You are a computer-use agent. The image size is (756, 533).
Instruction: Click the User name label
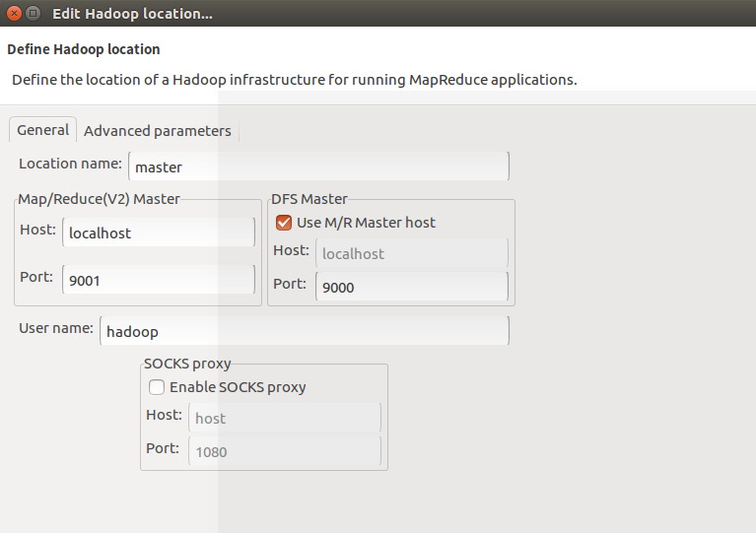coord(56,328)
